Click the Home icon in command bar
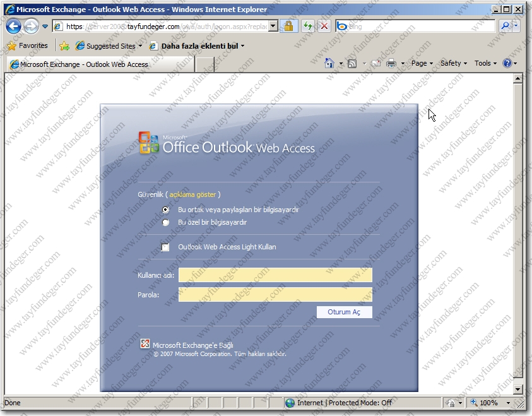 point(329,63)
